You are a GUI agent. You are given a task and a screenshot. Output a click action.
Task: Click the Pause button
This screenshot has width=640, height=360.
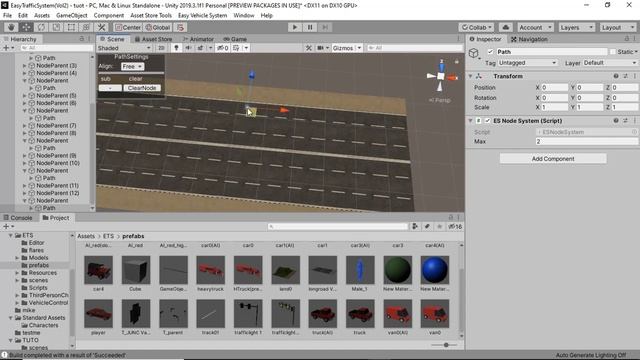pyautogui.click(x=310, y=27)
